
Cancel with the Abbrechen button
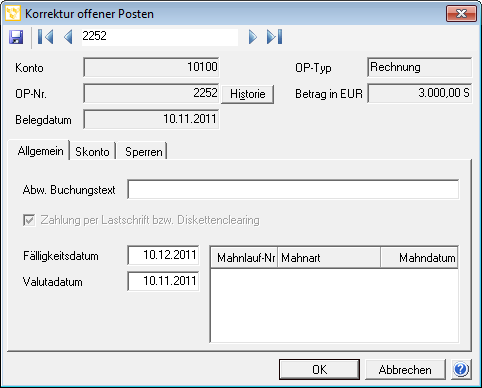pyautogui.click(x=405, y=369)
